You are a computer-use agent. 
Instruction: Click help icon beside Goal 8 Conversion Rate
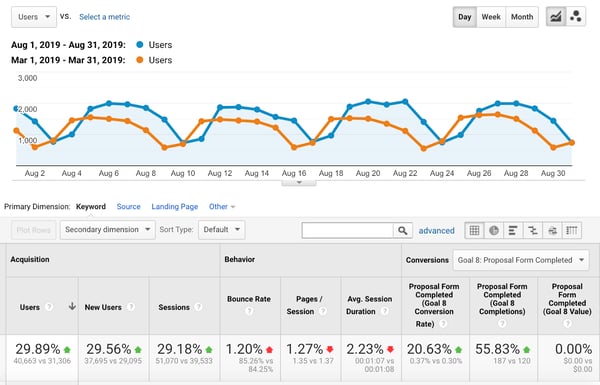pos(443,324)
